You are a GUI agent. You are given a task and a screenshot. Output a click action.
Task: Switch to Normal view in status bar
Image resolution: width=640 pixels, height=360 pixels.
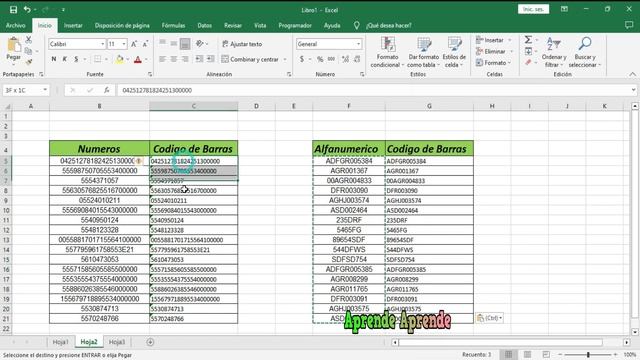click(x=509, y=355)
